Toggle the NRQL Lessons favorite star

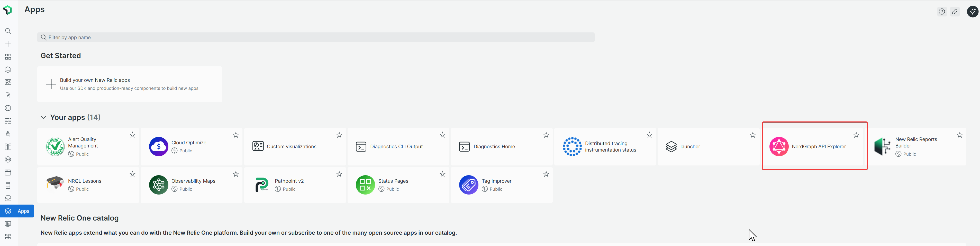click(x=132, y=174)
